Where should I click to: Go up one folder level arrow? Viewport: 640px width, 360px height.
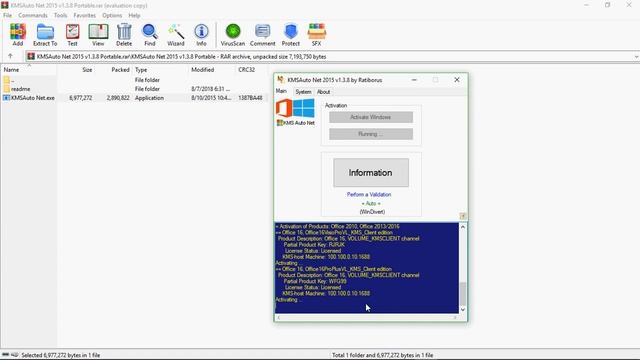(10, 56)
